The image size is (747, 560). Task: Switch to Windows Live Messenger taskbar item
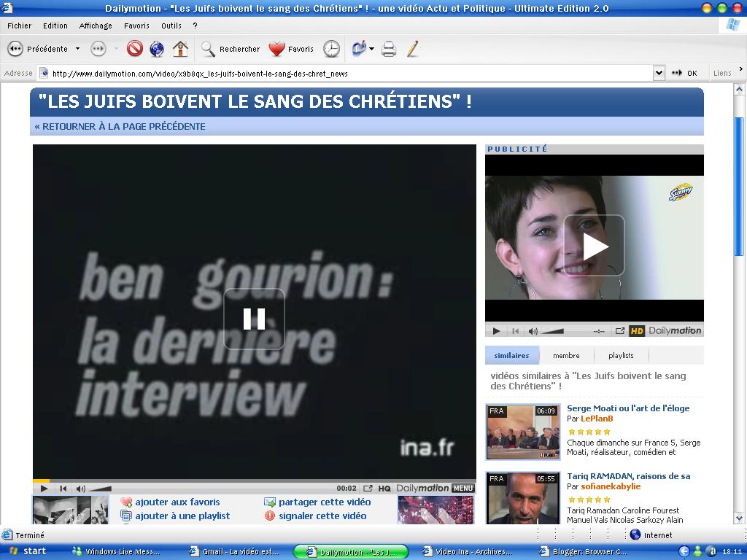pos(116,551)
